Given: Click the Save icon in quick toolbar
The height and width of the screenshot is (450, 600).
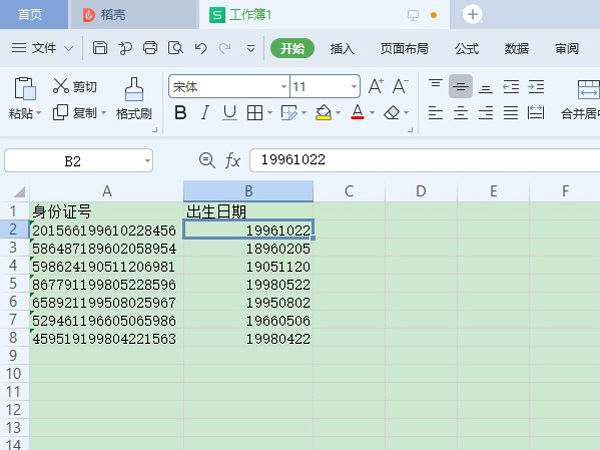Looking at the screenshot, I should point(100,48).
